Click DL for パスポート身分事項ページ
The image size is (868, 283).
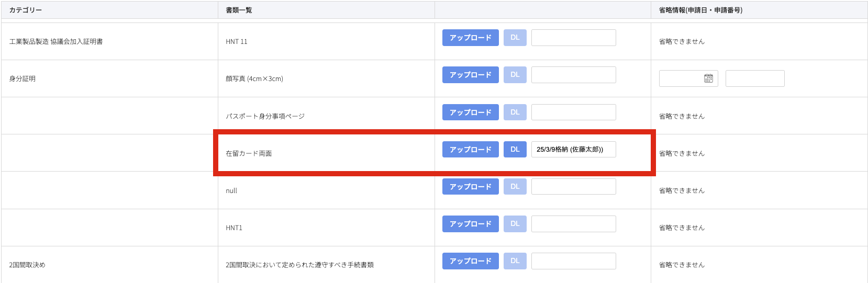pyautogui.click(x=515, y=112)
